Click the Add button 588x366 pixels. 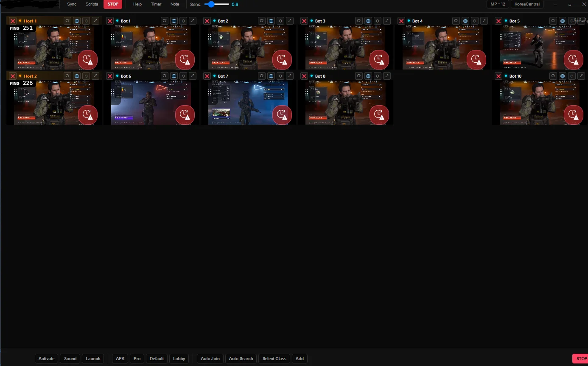300,358
